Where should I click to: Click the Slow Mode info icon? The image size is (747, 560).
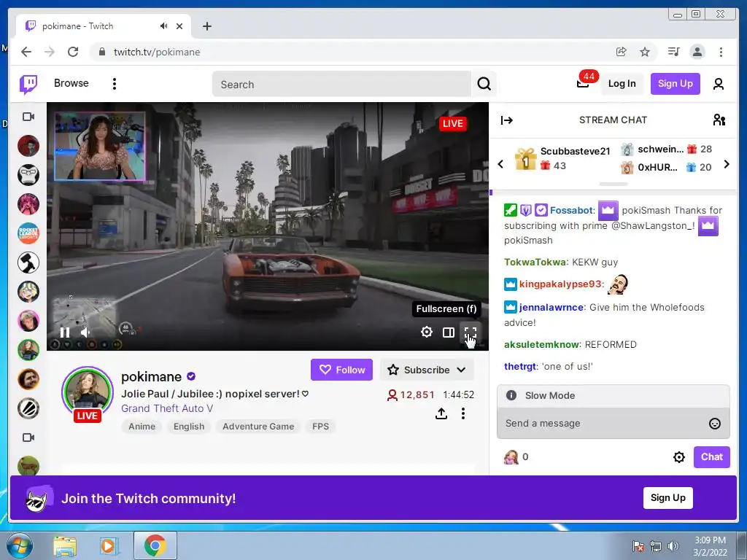[x=511, y=395]
